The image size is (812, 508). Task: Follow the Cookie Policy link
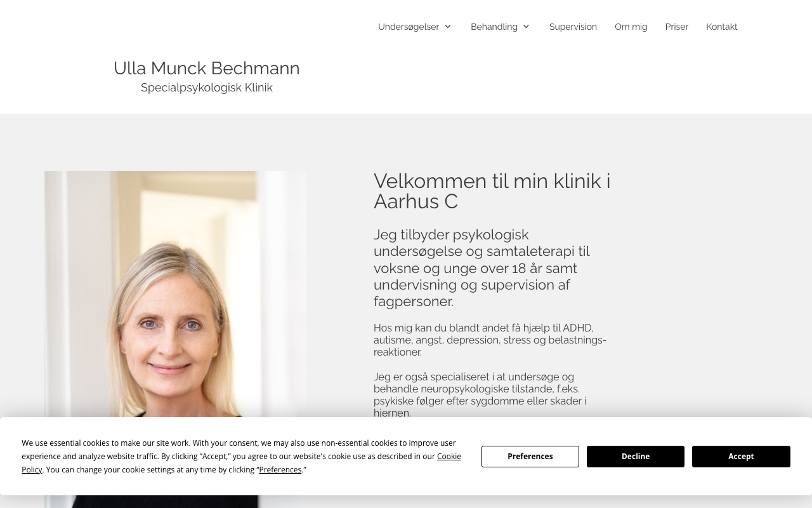pyautogui.click(x=241, y=463)
